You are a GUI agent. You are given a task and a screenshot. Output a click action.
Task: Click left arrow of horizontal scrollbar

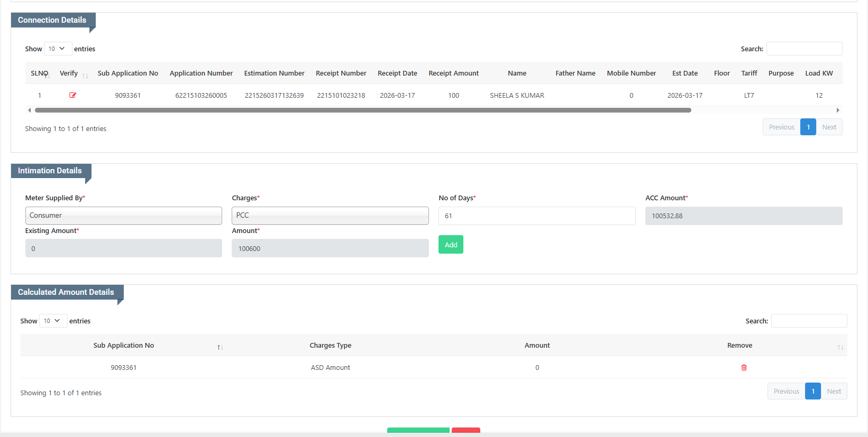tap(29, 110)
